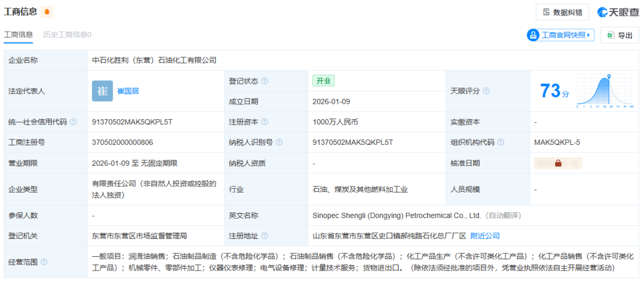Click the 天眼查 logo
The height and width of the screenshot is (286, 644).
coord(618,13)
